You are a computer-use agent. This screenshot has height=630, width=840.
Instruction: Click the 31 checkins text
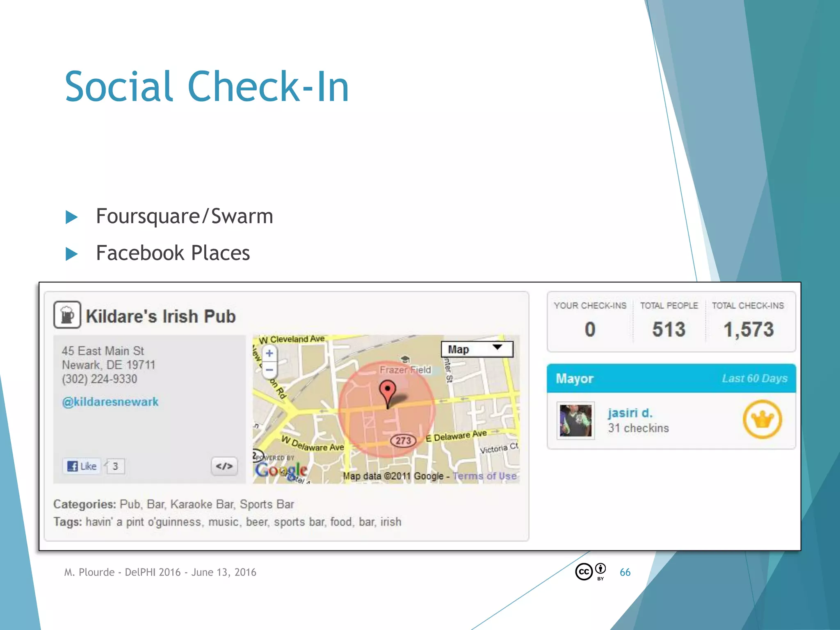tap(638, 428)
